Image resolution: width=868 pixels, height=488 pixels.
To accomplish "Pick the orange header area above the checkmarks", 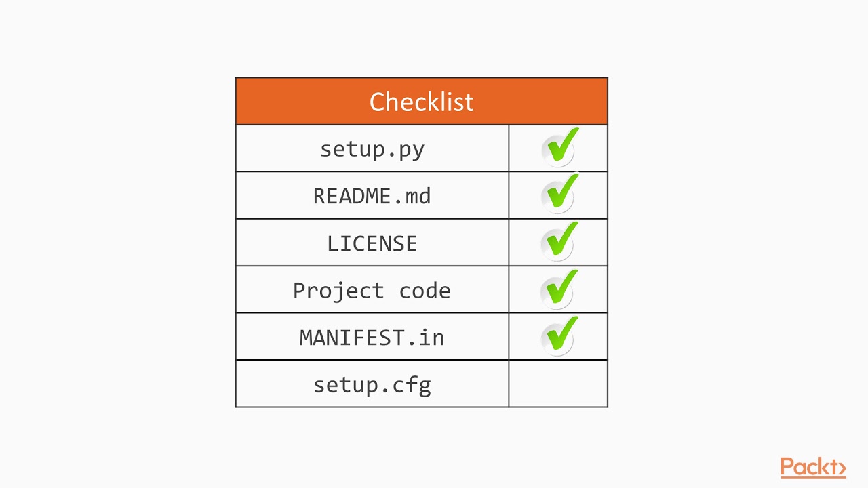I will [557, 102].
